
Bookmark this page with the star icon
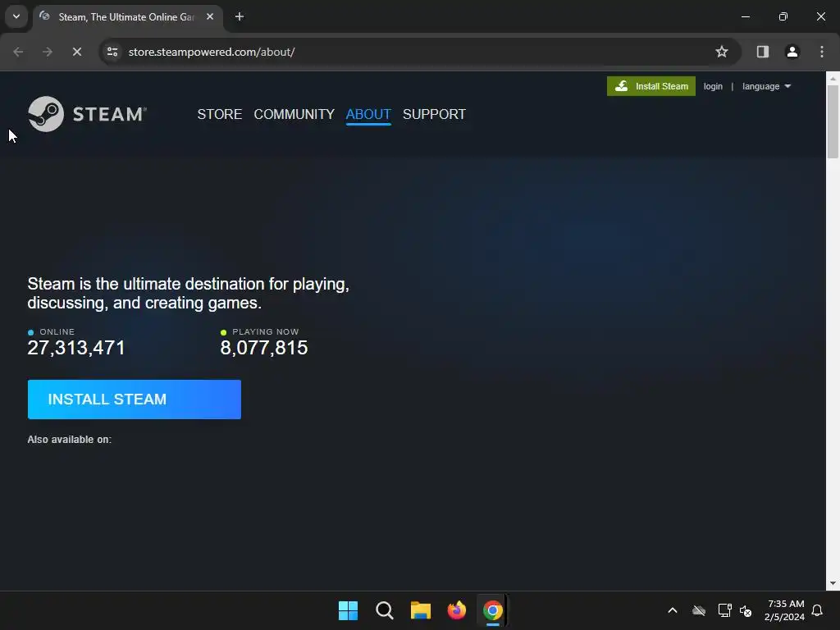click(722, 52)
